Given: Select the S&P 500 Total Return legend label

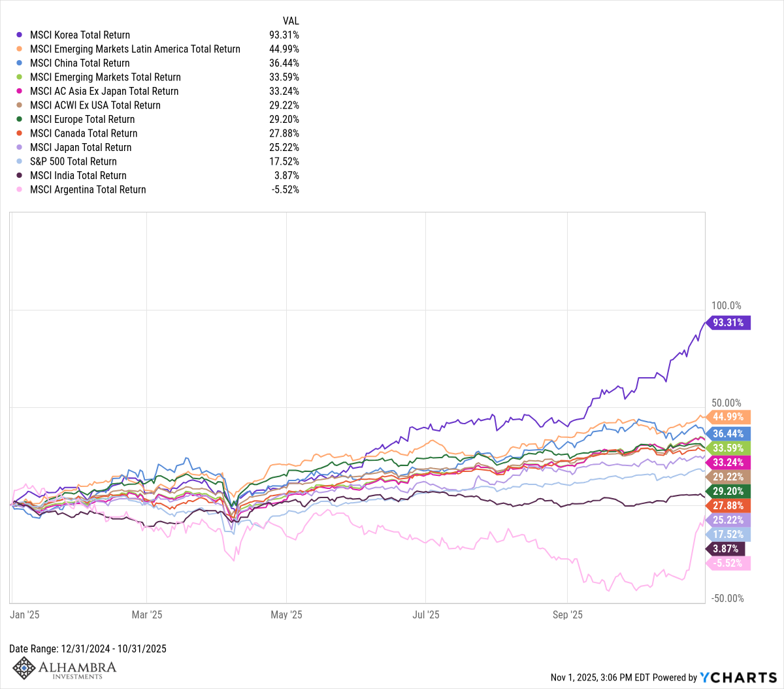Looking at the screenshot, I should (x=73, y=161).
